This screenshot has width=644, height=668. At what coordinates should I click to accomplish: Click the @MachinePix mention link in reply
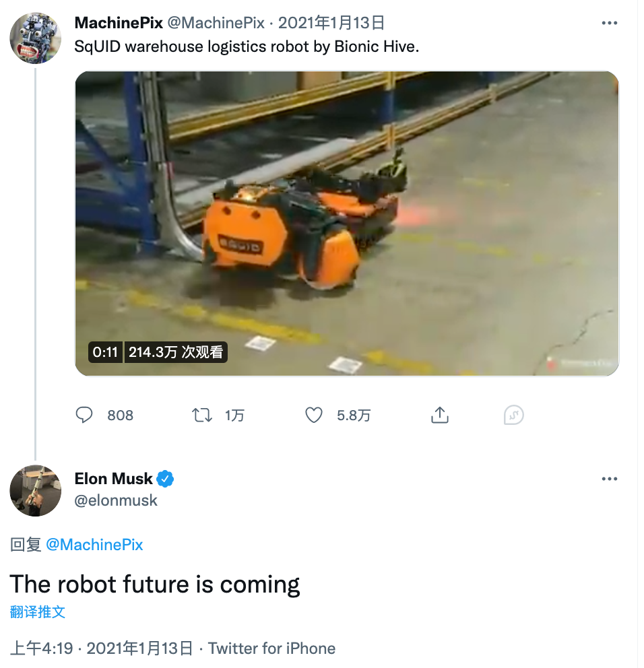pos(94,545)
